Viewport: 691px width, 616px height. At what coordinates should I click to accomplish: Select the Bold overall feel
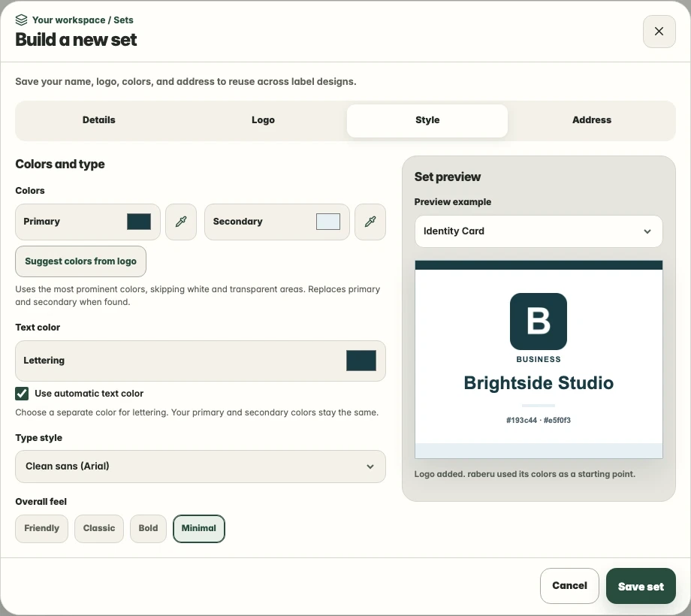pyautogui.click(x=148, y=528)
